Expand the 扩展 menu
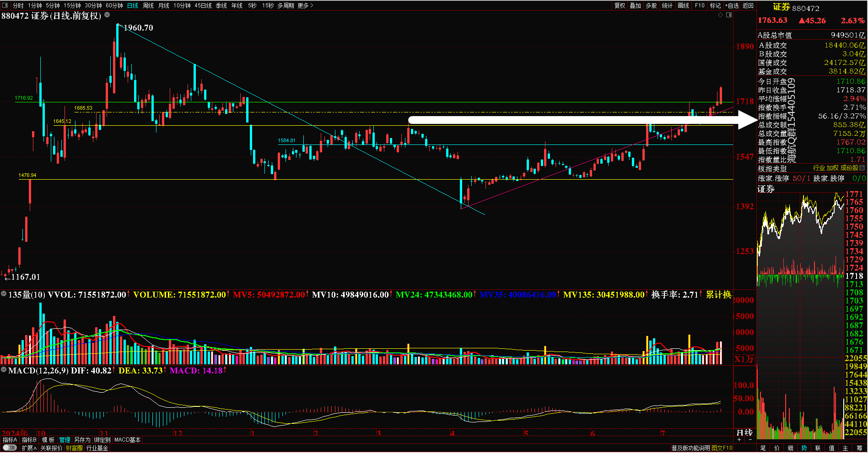The width and height of the screenshot is (868, 453). [x=29, y=448]
